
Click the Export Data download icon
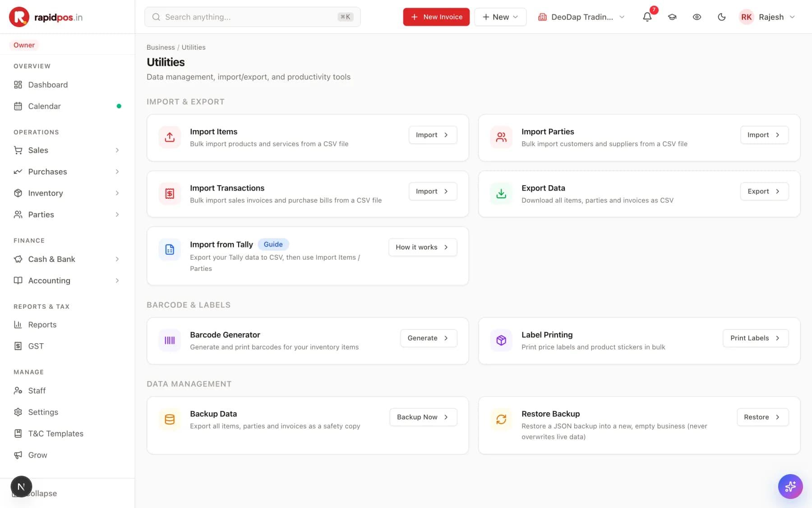(x=501, y=194)
